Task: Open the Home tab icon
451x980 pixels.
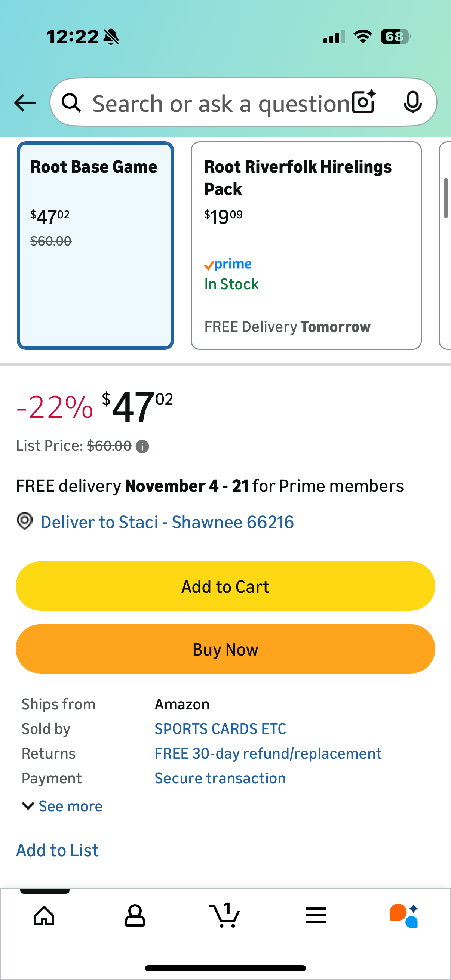Action: 45,915
